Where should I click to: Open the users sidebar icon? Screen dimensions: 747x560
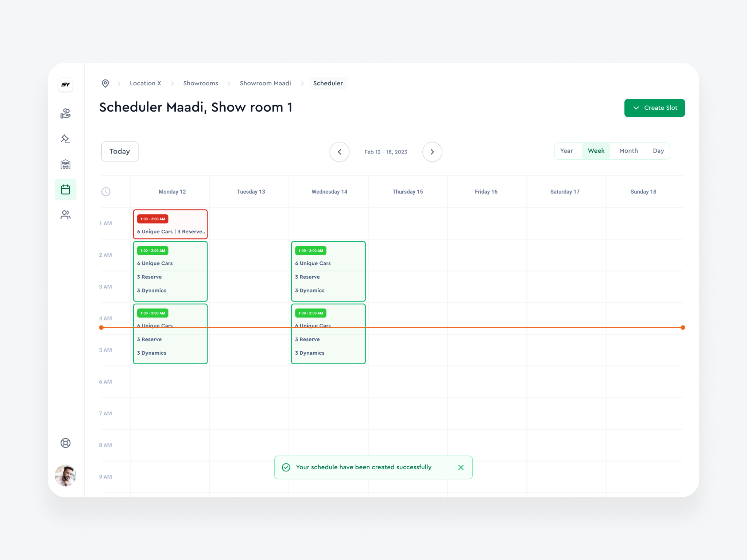pos(66,215)
